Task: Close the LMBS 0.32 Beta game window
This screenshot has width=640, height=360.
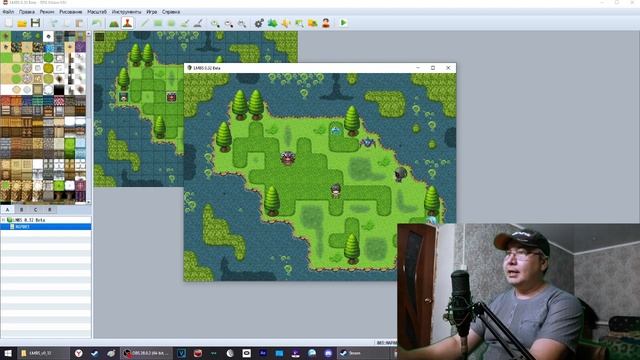Action: (x=448, y=68)
